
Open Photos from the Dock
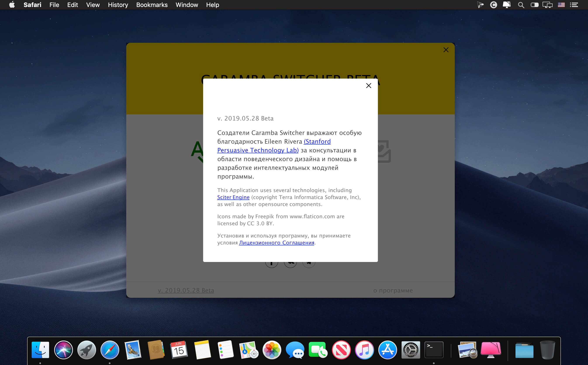tap(272, 350)
